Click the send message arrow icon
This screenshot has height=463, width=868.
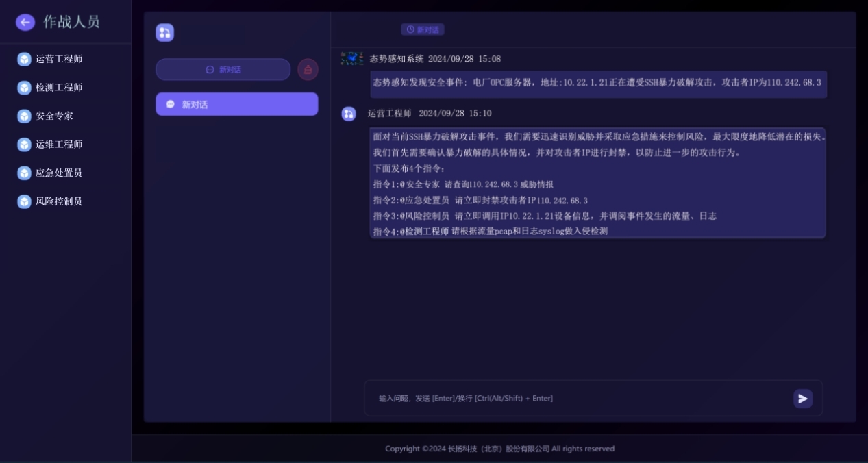[x=802, y=398]
